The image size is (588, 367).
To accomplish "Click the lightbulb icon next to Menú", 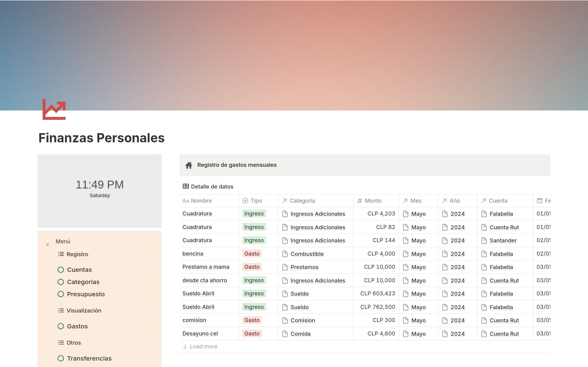I will pos(48,241).
